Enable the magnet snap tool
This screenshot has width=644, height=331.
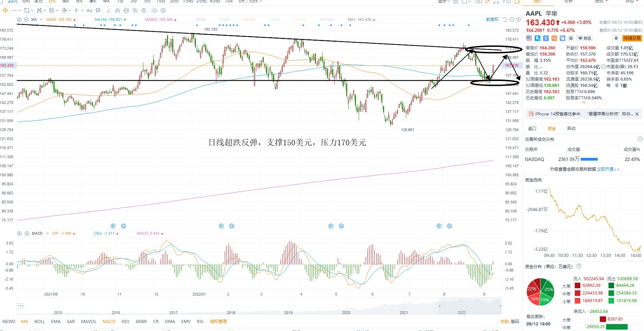[118, 10]
